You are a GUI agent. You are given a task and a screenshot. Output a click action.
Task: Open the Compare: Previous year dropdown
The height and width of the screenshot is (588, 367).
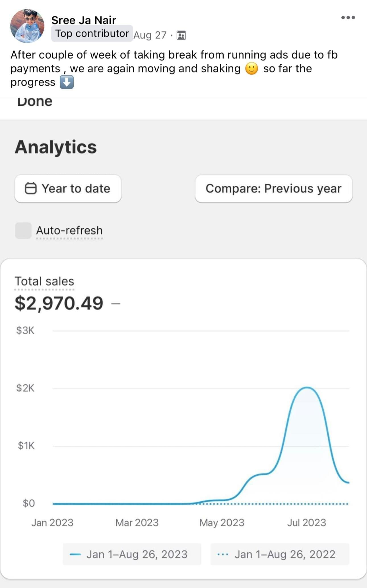coord(273,189)
